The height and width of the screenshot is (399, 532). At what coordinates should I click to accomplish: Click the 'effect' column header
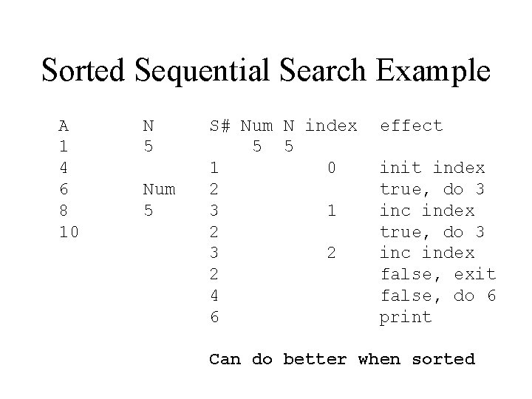tap(411, 126)
